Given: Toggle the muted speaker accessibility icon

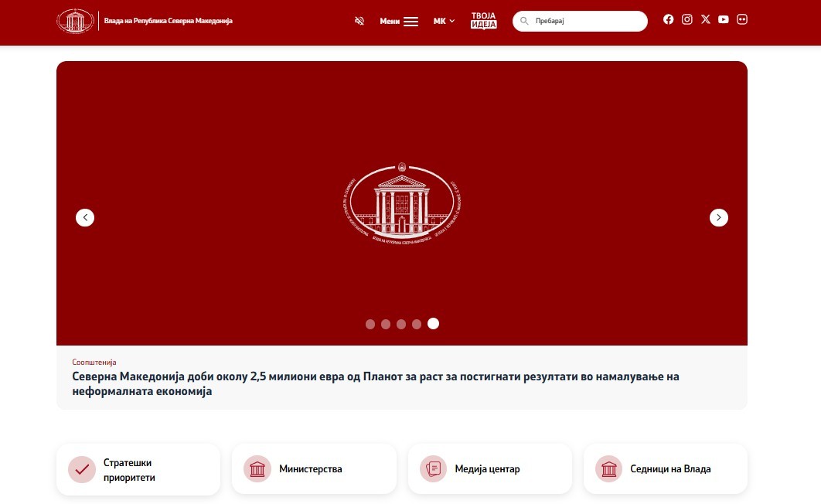Looking at the screenshot, I should click(x=359, y=21).
